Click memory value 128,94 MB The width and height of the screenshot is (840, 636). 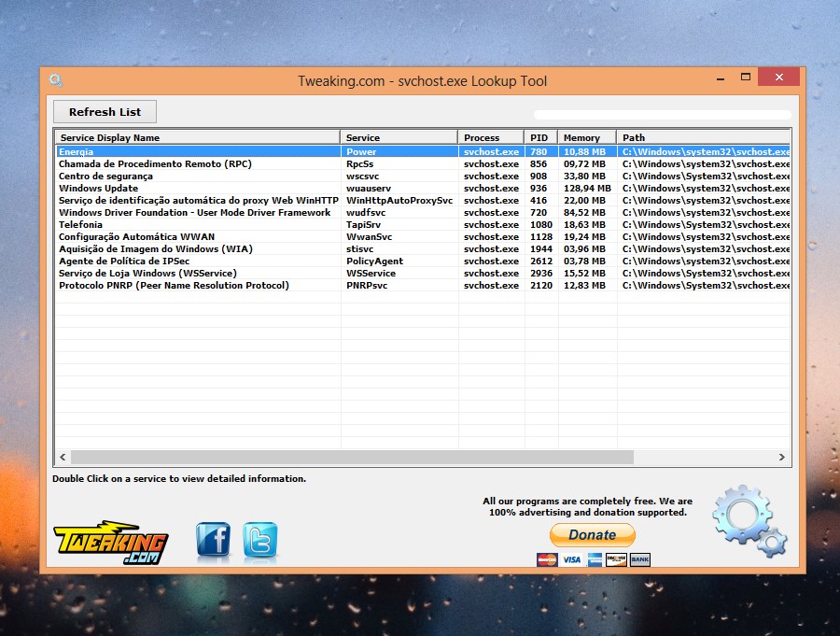point(587,189)
